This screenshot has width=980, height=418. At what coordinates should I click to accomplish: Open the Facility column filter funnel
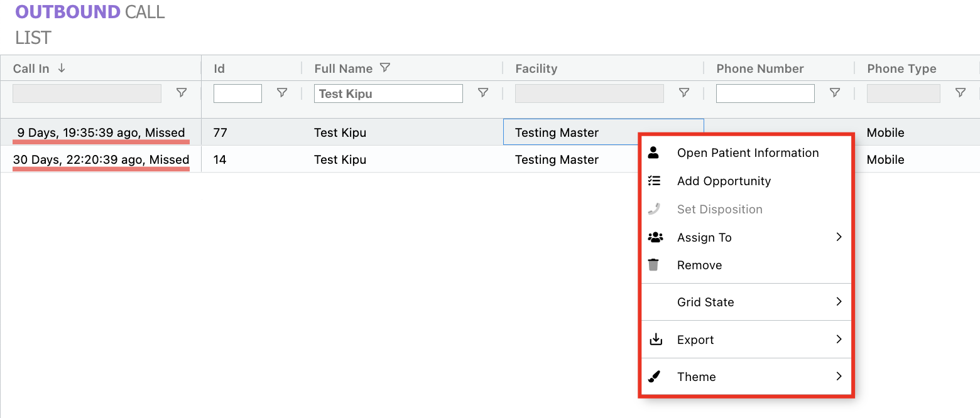coord(684,93)
